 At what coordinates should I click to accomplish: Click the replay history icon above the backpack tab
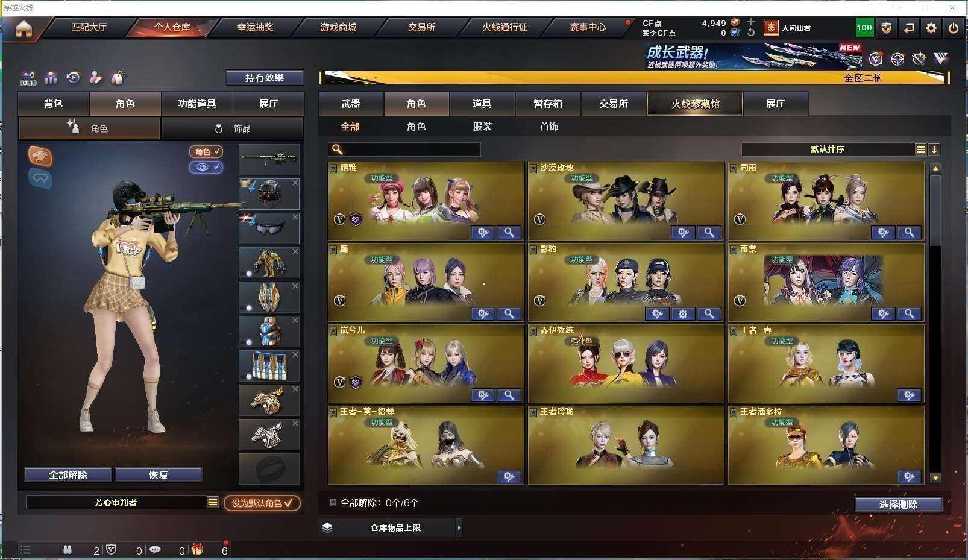73,77
